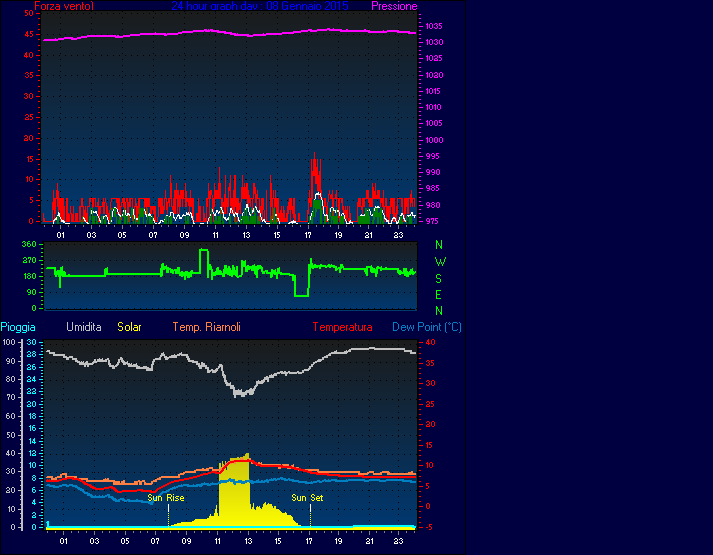Click the "45" wind speed axis value

[x=29, y=35]
